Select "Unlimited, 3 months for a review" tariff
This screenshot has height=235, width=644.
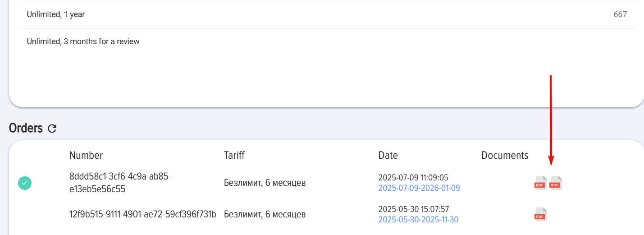click(83, 41)
